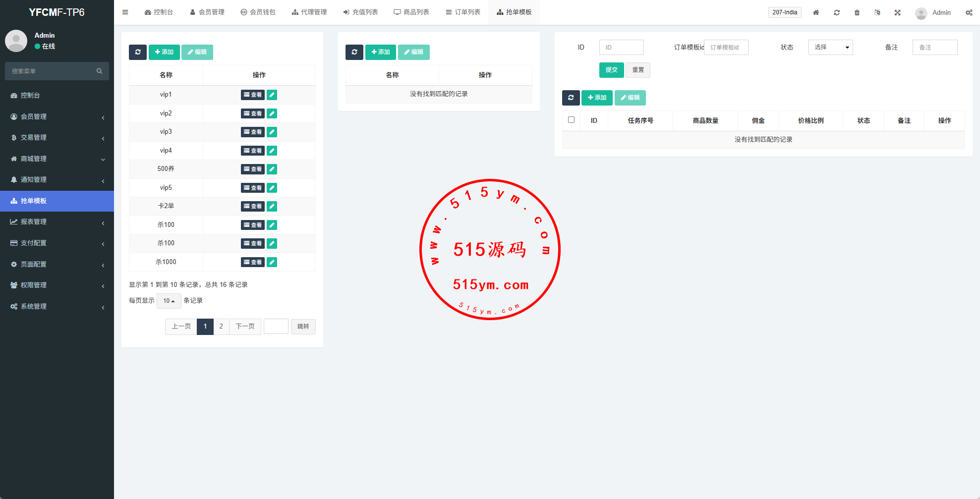Open settings gears icon at top right
980x499 pixels.
[969, 12]
